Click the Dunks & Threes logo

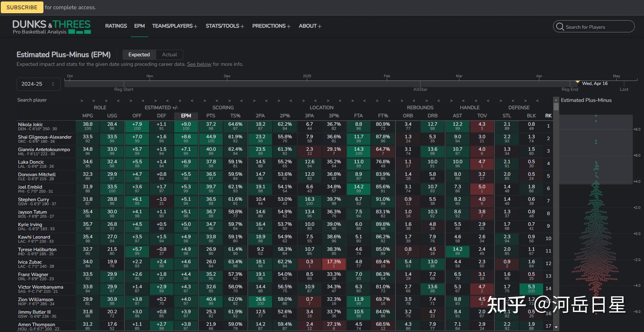click(52, 27)
